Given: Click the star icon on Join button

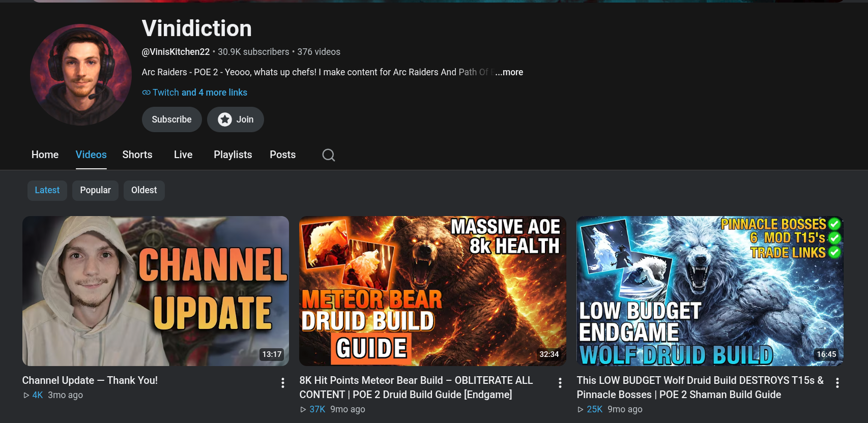Looking at the screenshot, I should pyautogui.click(x=225, y=119).
